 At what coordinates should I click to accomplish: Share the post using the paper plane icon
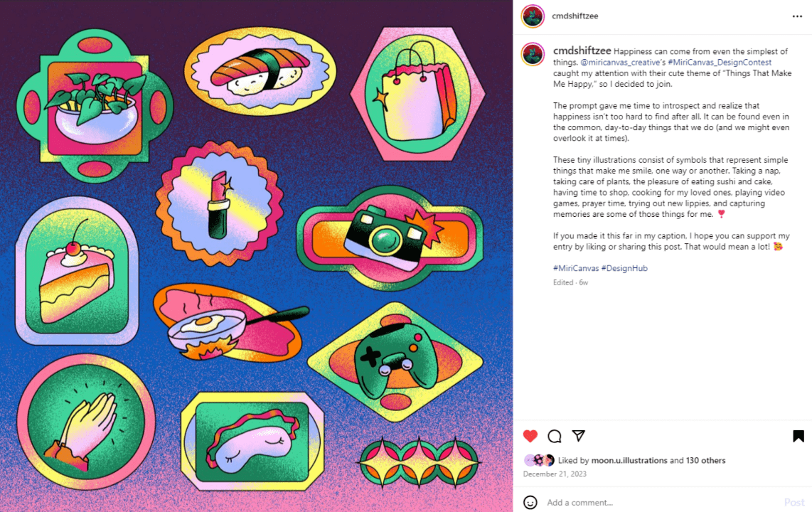[x=579, y=436]
